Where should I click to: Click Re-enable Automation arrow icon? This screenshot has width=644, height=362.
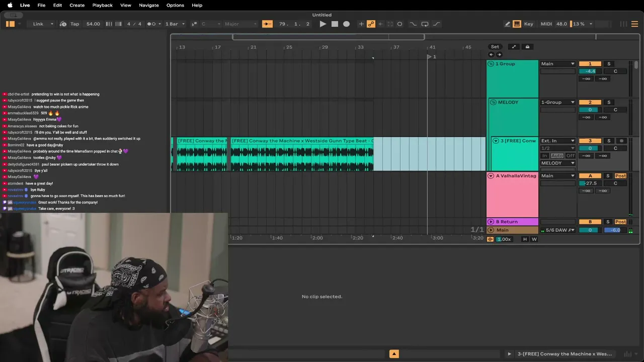(x=380, y=24)
